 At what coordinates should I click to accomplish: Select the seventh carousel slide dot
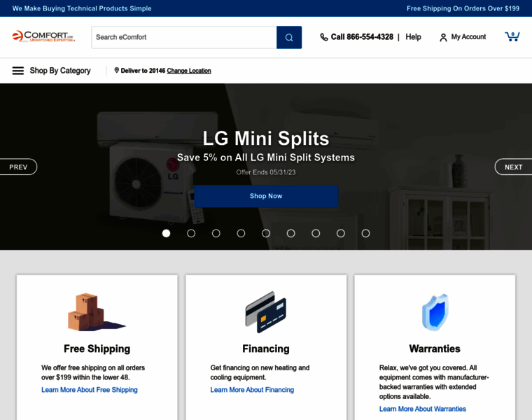pyautogui.click(x=316, y=233)
